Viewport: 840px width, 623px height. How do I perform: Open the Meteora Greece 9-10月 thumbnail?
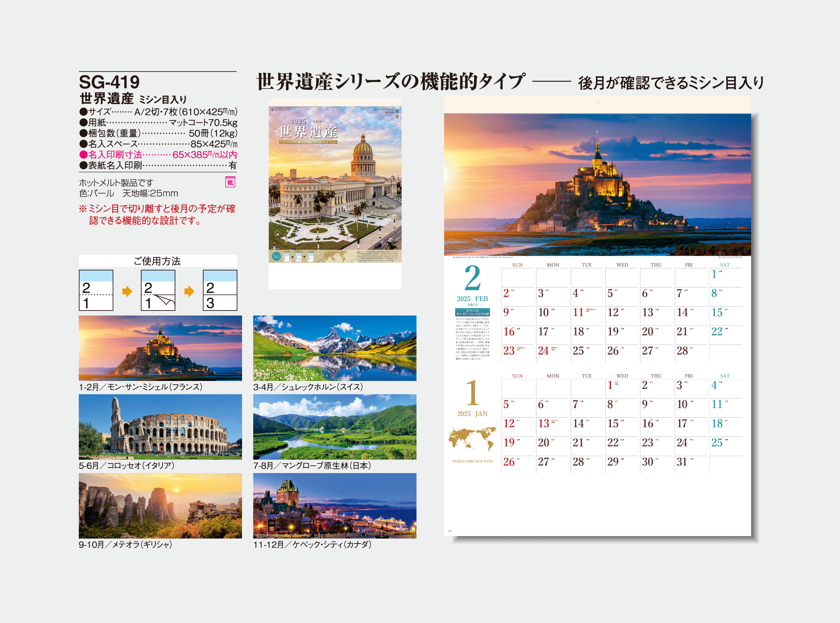tap(160, 505)
